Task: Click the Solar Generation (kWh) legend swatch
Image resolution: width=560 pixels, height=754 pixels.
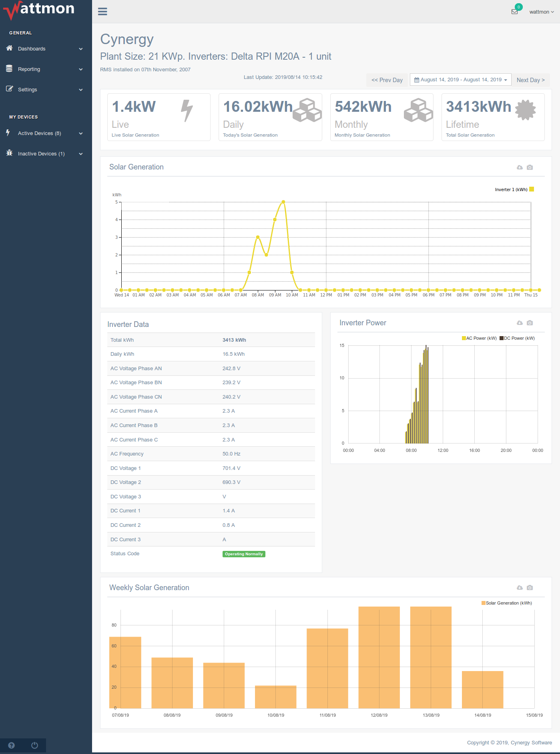Action: [484, 603]
